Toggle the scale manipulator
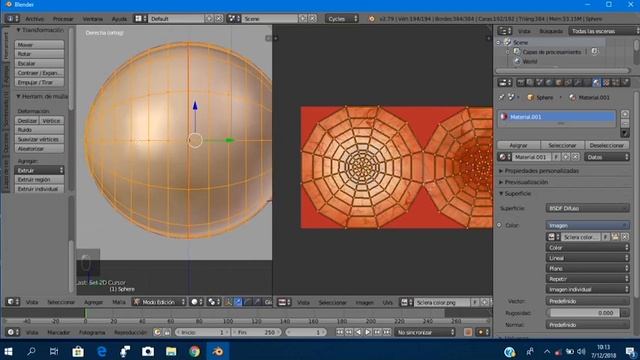Image resolution: width=640 pixels, height=360 pixels. 258,302
